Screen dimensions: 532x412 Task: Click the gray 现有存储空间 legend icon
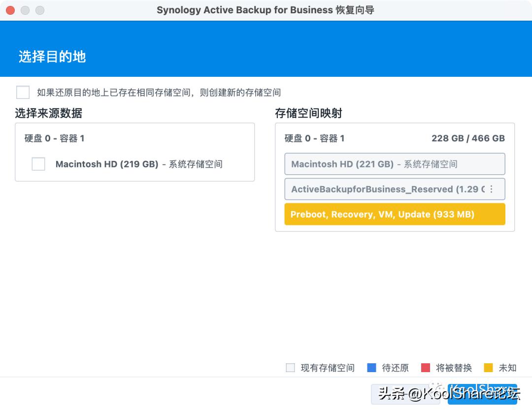pyautogui.click(x=290, y=368)
